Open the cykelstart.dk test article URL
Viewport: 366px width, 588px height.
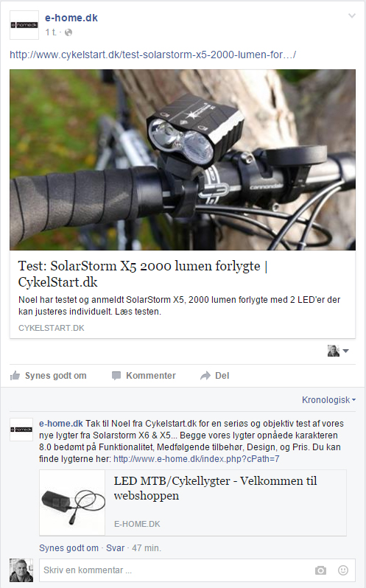click(x=153, y=55)
